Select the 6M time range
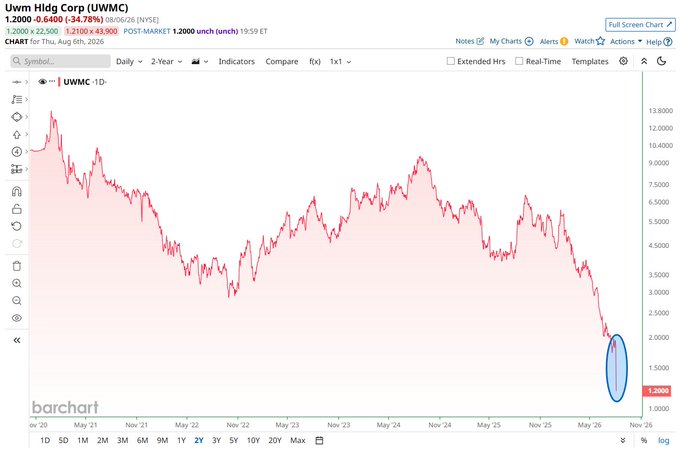Image resolution: width=680 pixels, height=449 pixels. click(142, 440)
